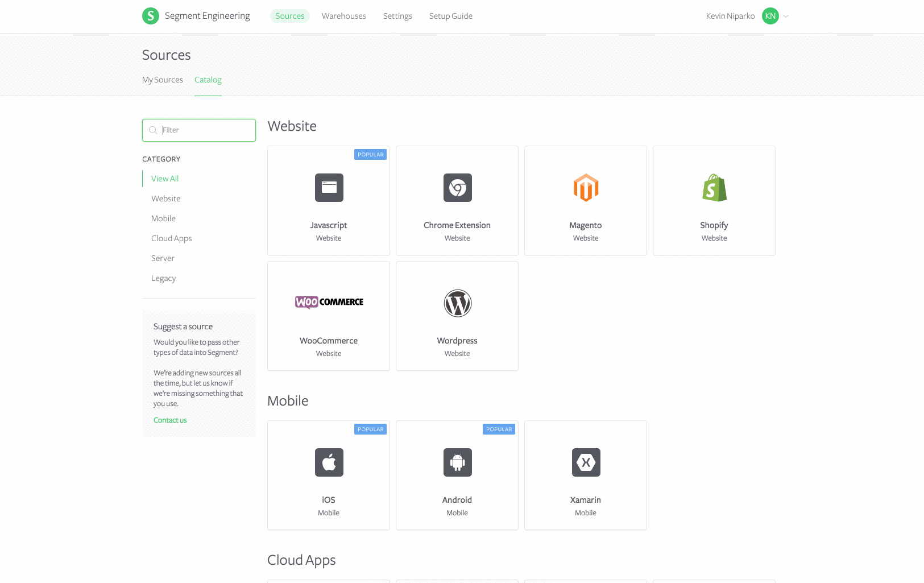Select the Chrome Extension icon

[458, 188]
